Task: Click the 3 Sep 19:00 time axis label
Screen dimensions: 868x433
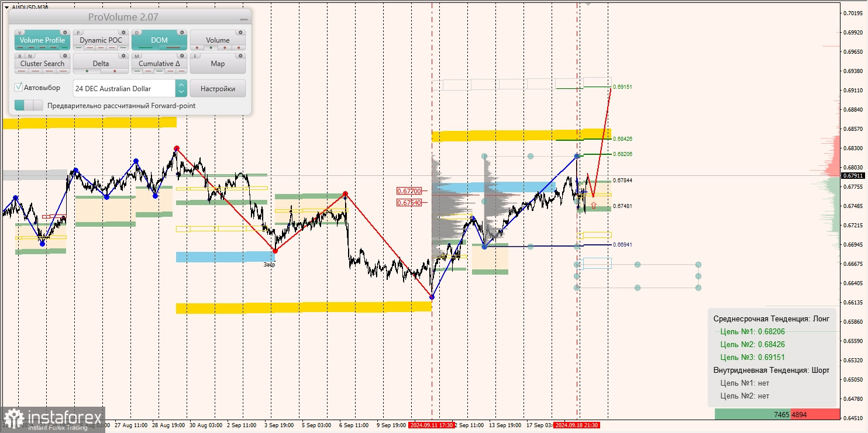Action: click(x=278, y=425)
